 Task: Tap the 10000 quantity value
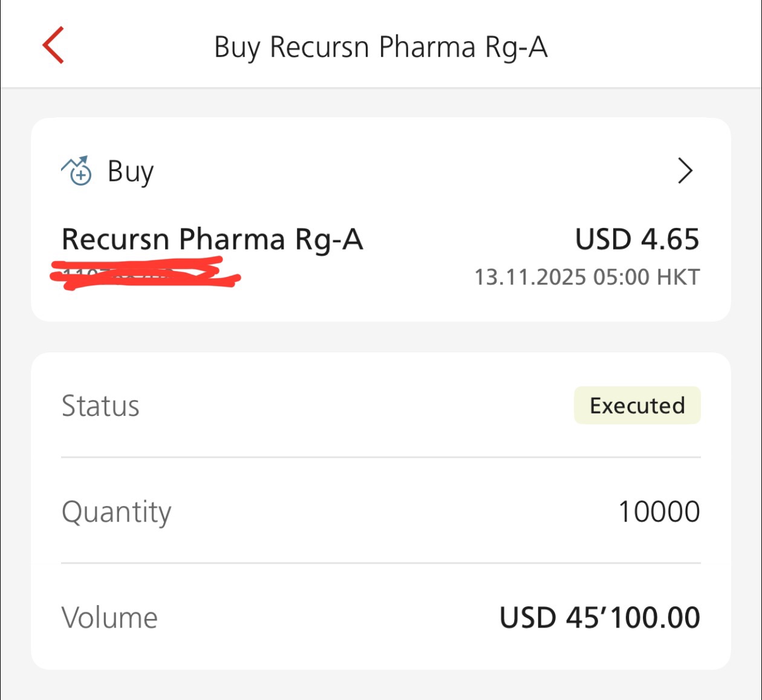[659, 512]
